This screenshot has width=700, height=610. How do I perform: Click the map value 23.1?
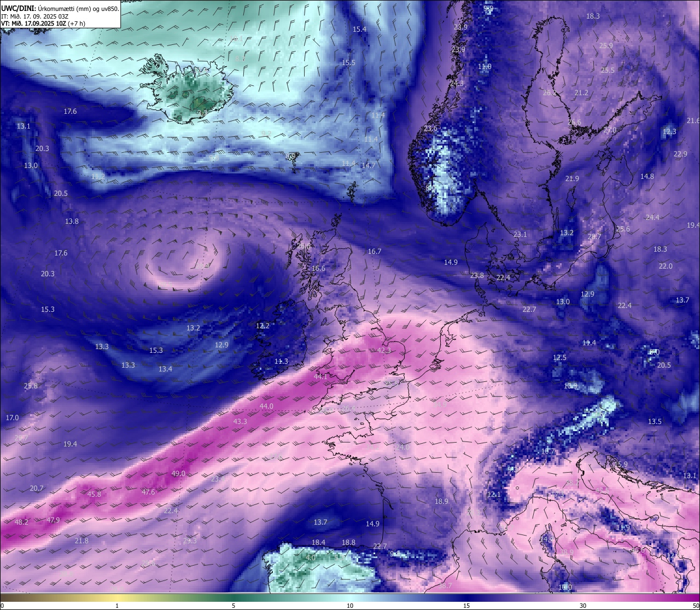click(520, 234)
